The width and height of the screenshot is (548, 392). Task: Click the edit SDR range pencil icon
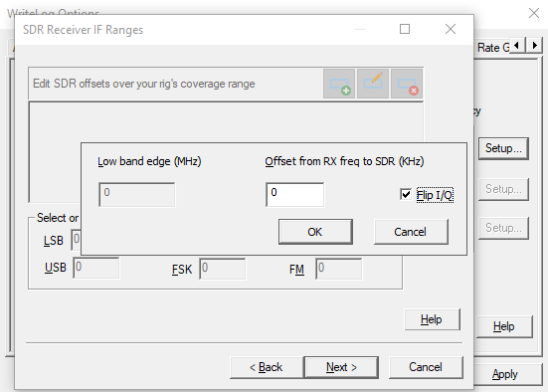click(373, 84)
